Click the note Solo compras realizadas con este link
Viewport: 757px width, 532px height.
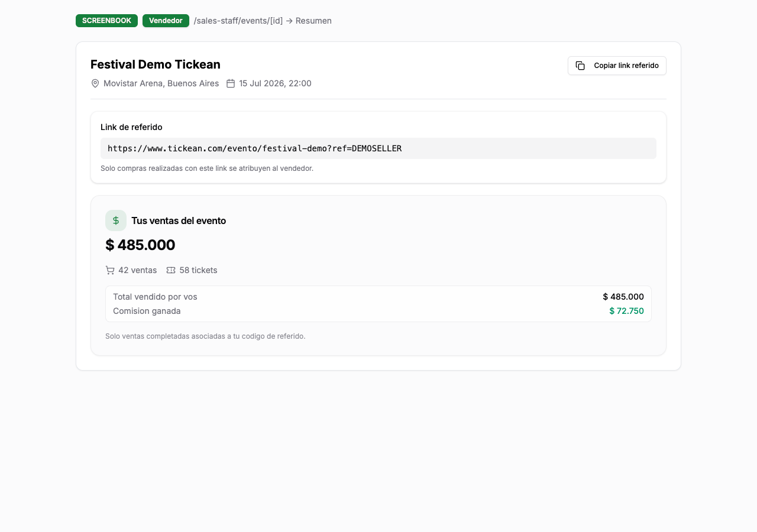pos(207,168)
